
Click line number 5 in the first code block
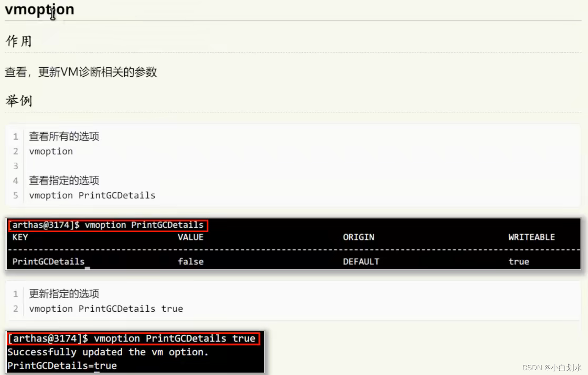pyautogui.click(x=16, y=196)
